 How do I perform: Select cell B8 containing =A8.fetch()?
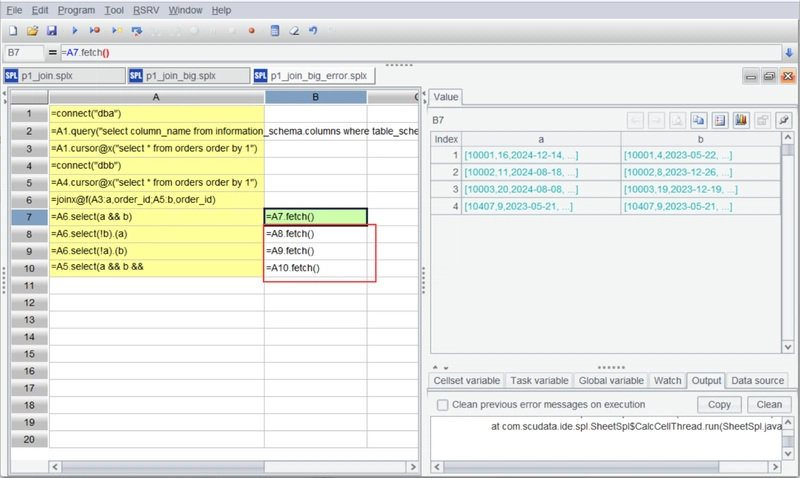315,234
